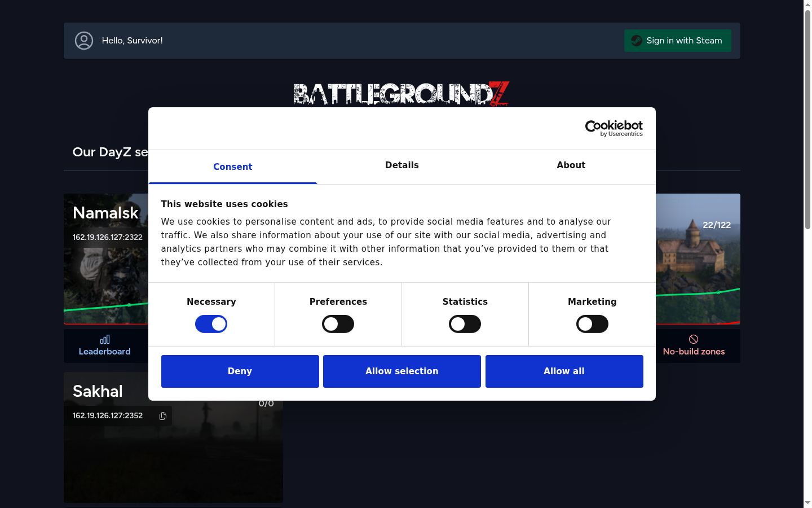812x508 pixels.
Task: Enable the Marketing cookies switch
Action: [x=592, y=324]
